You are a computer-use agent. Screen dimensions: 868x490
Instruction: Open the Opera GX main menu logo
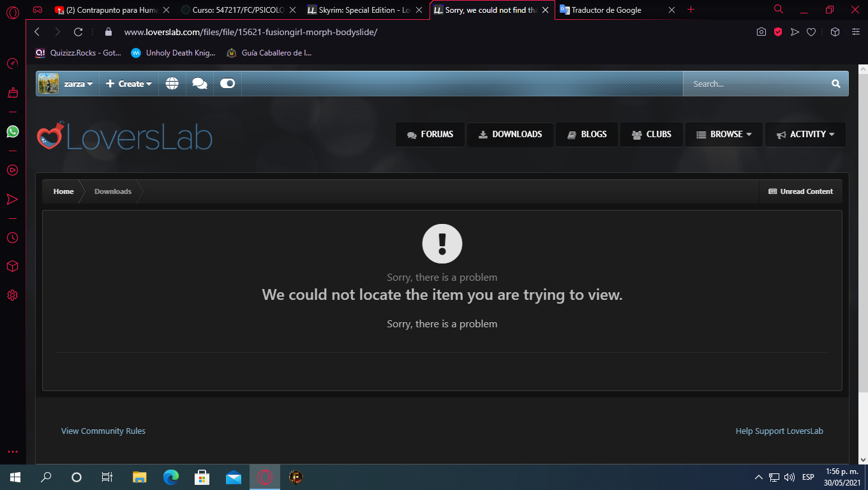(x=12, y=11)
